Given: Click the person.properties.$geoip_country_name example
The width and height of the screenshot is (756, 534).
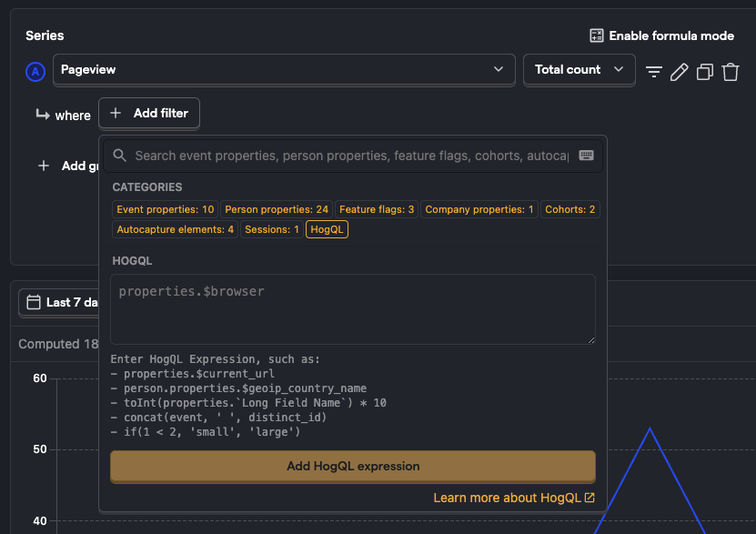Looking at the screenshot, I should pos(245,388).
